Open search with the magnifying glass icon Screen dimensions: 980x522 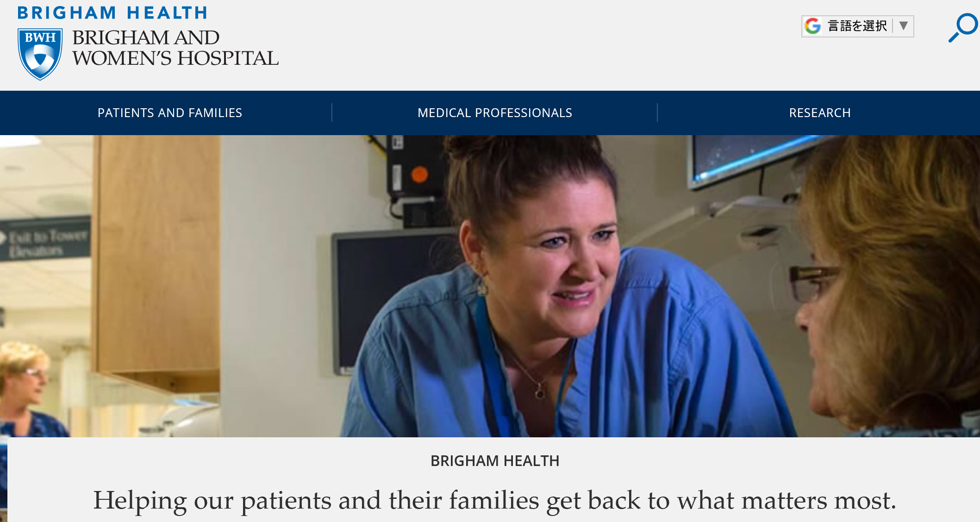point(963,27)
